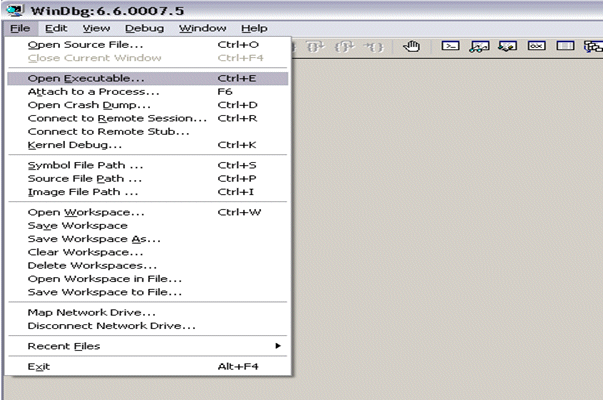The width and height of the screenshot is (608, 400).
Task: Open the Memory window toolbar icon
Action: [564, 46]
